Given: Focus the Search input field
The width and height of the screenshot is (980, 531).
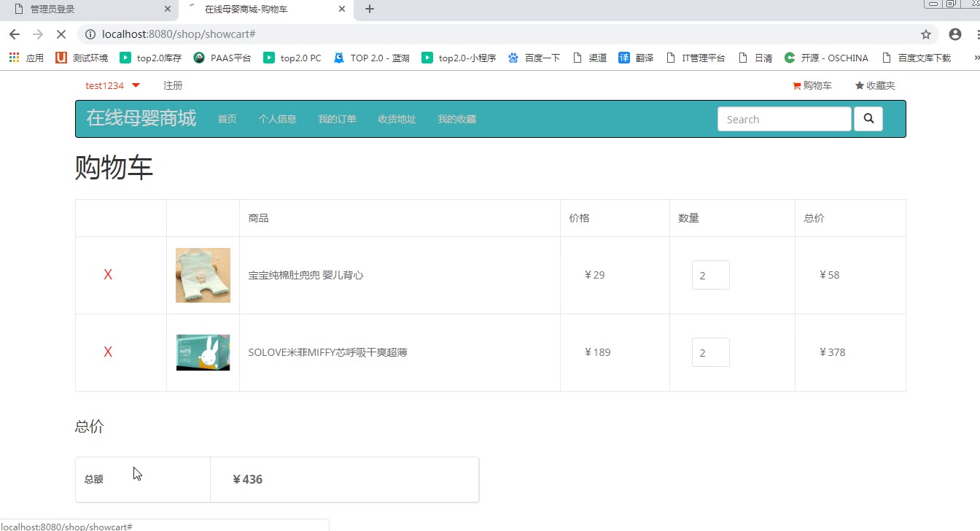Looking at the screenshot, I should (785, 119).
